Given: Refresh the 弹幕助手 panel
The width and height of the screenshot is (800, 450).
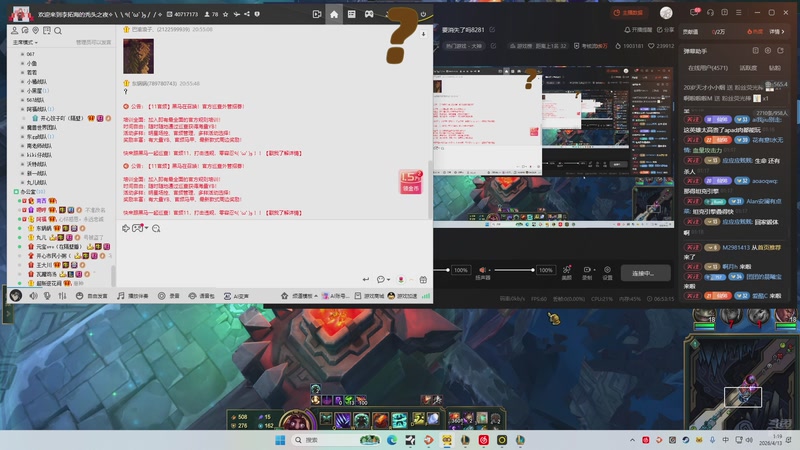Looking at the screenshot, I should [x=780, y=51].
